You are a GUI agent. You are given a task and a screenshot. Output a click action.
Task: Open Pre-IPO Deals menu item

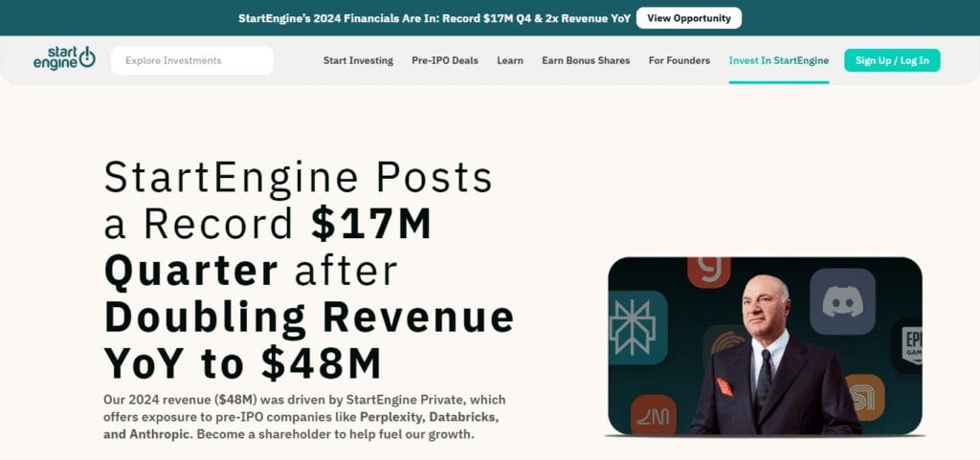445,60
